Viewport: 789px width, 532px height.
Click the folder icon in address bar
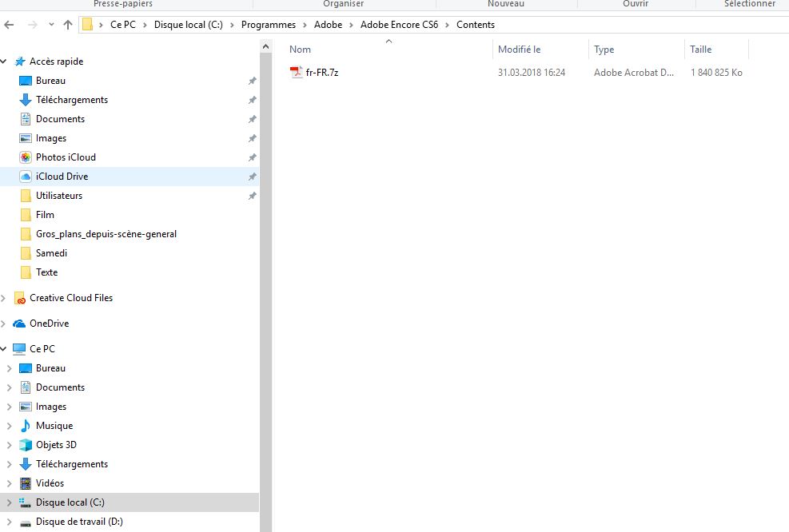point(88,25)
